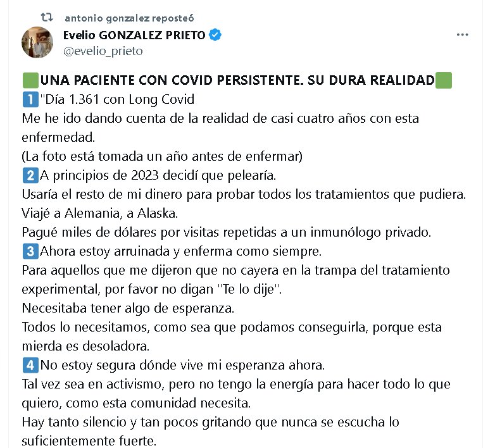
Task: Click the text "Día 1.361 con Long Covid"
Action: (x=117, y=99)
